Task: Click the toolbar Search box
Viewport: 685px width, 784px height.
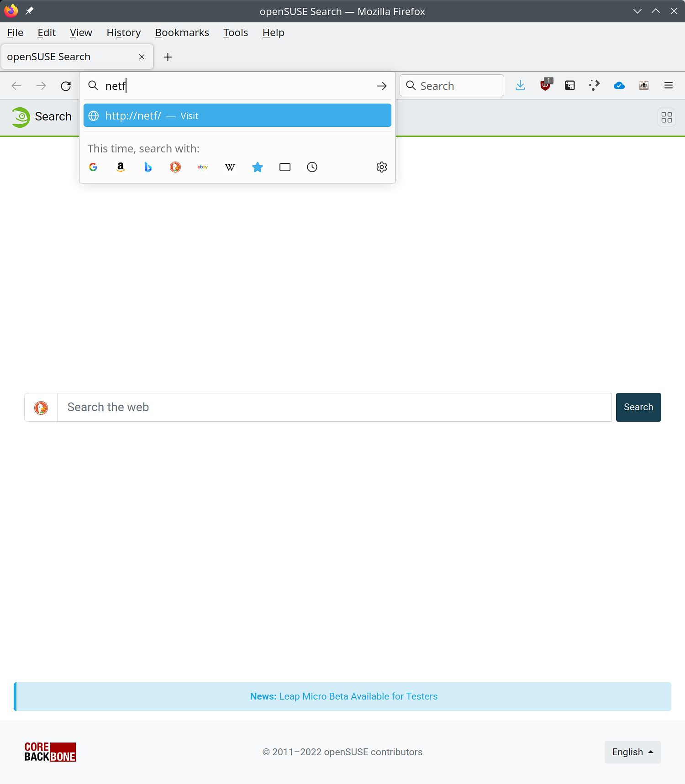Action: pos(452,85)
